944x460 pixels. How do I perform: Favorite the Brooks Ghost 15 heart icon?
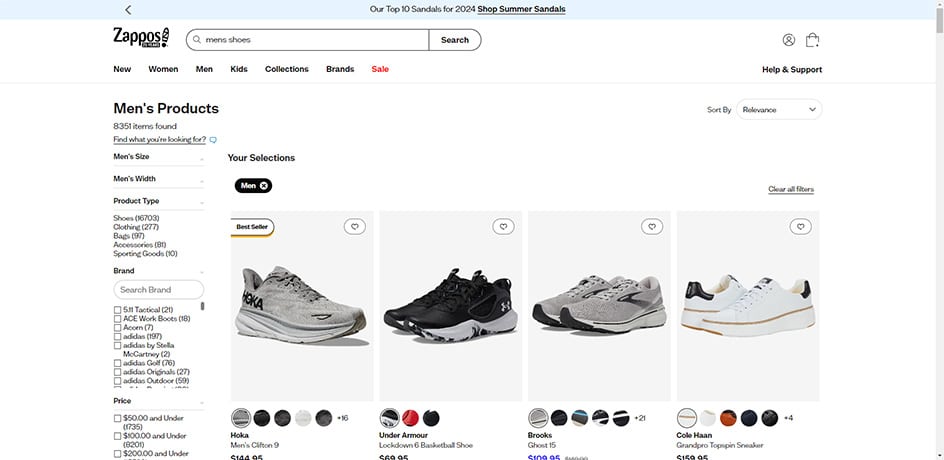652,226
